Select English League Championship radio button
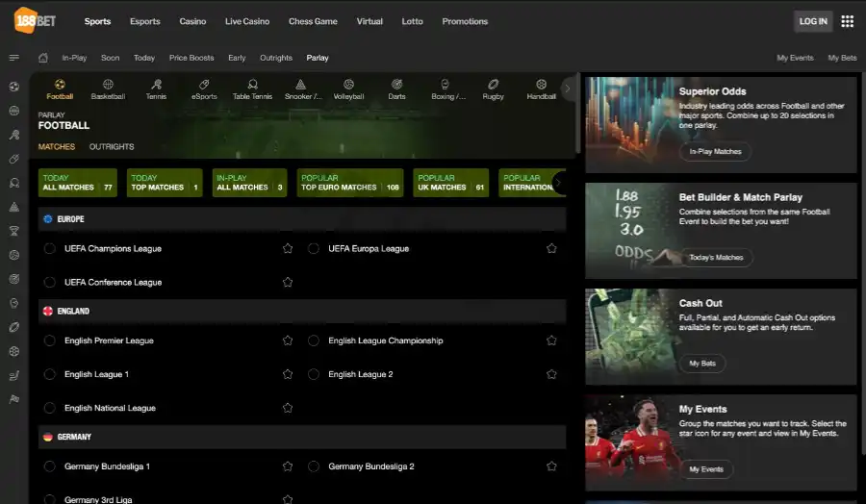The height and width of the screenshot is (504, 866). [314, 340]
